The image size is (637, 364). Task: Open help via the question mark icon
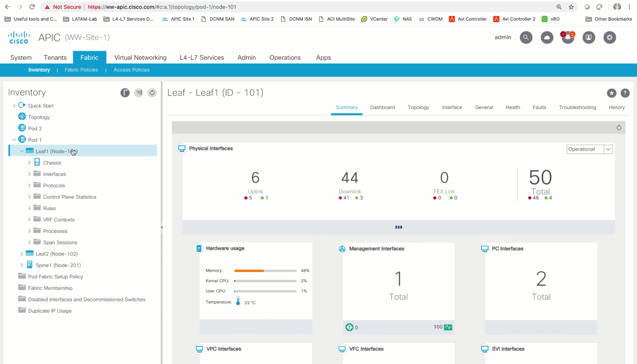pos(625,93)
